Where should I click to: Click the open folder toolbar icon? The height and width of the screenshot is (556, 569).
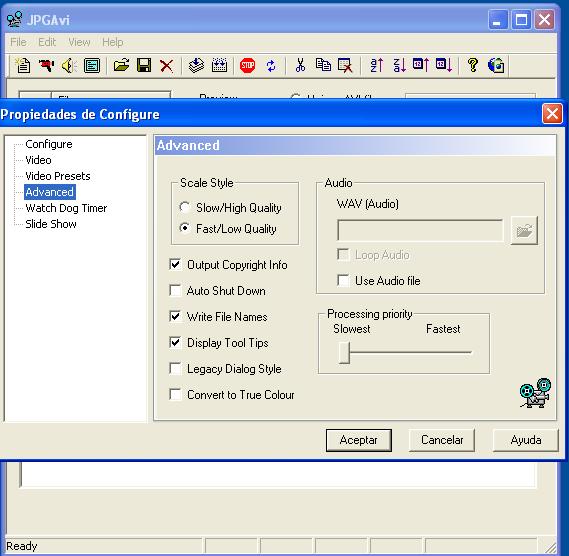click(x=121, y=66)
